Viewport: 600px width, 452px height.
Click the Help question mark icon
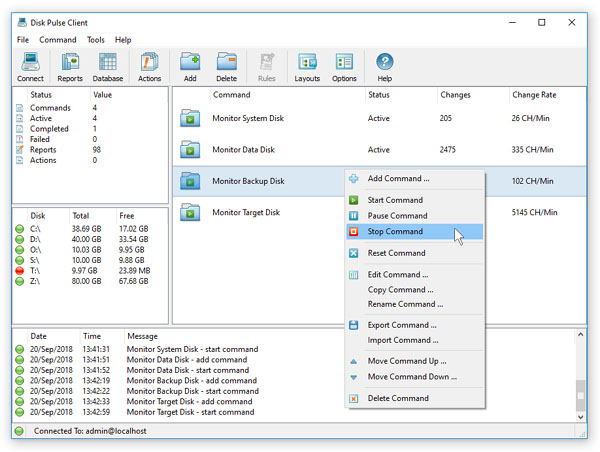click(x=385, y=62)
